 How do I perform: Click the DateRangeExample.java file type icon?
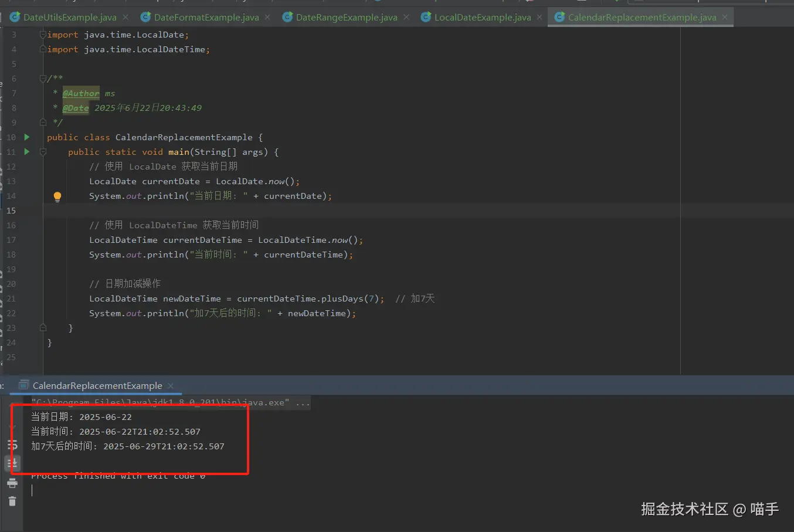tap(287, 17)
